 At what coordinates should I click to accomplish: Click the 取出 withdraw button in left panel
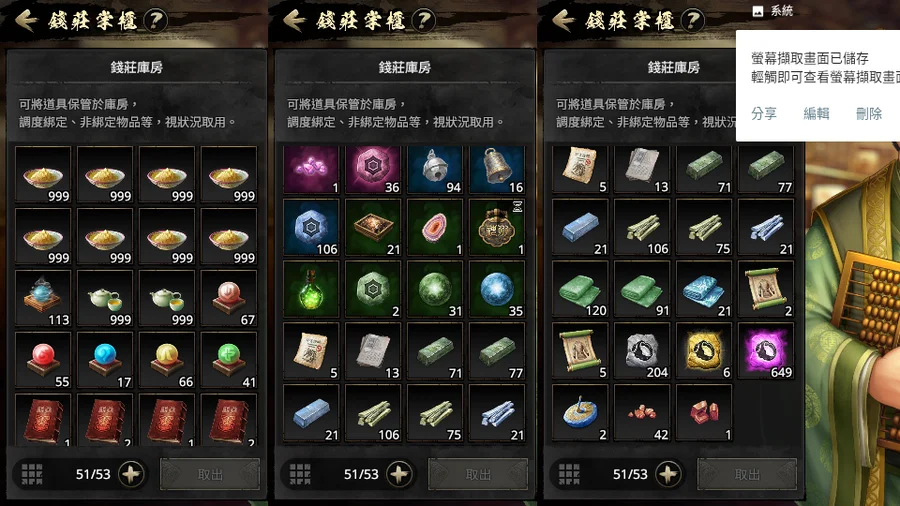click(x=210, y=474)
